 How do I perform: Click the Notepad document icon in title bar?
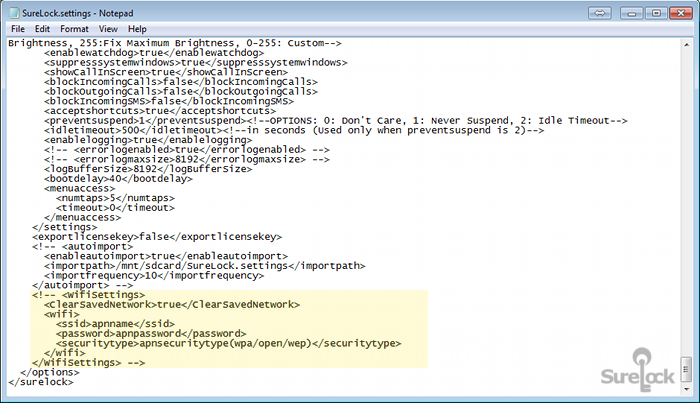pos(14,13)
